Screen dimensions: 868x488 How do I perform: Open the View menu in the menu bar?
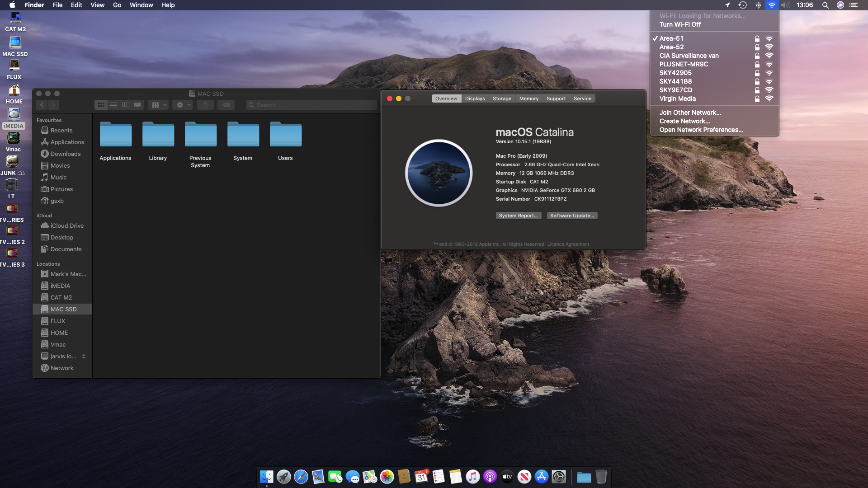coord(97,5)
